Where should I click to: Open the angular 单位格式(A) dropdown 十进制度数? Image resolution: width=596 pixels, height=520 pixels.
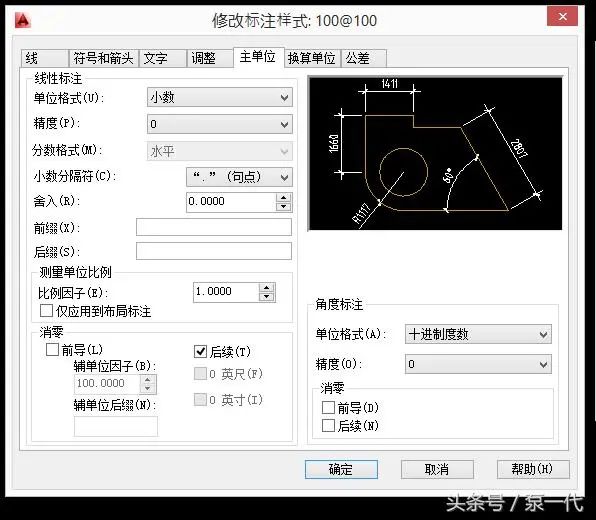[478, 334]
